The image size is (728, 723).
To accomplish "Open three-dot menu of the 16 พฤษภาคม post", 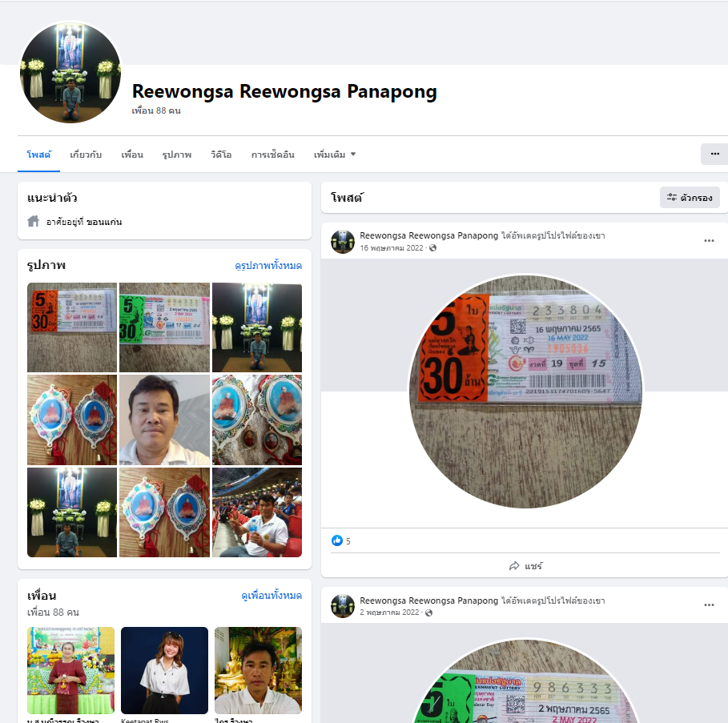I will click(709, 240).
